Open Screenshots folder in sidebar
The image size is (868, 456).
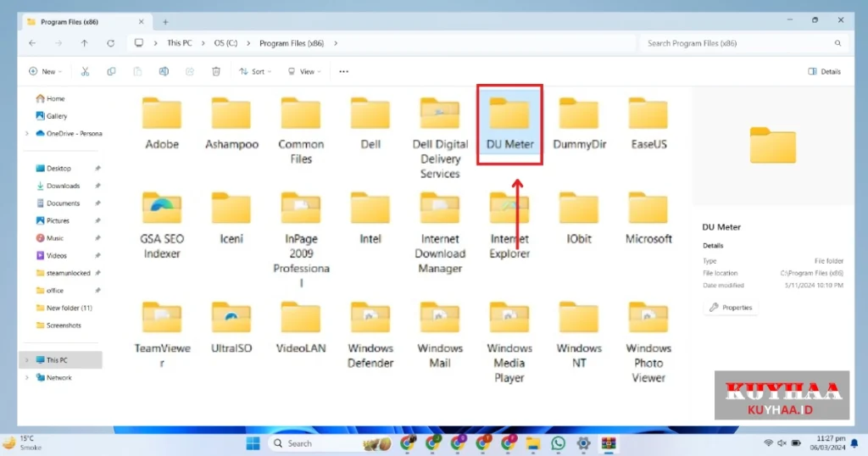pyautogui.click(x=58, y=325)
